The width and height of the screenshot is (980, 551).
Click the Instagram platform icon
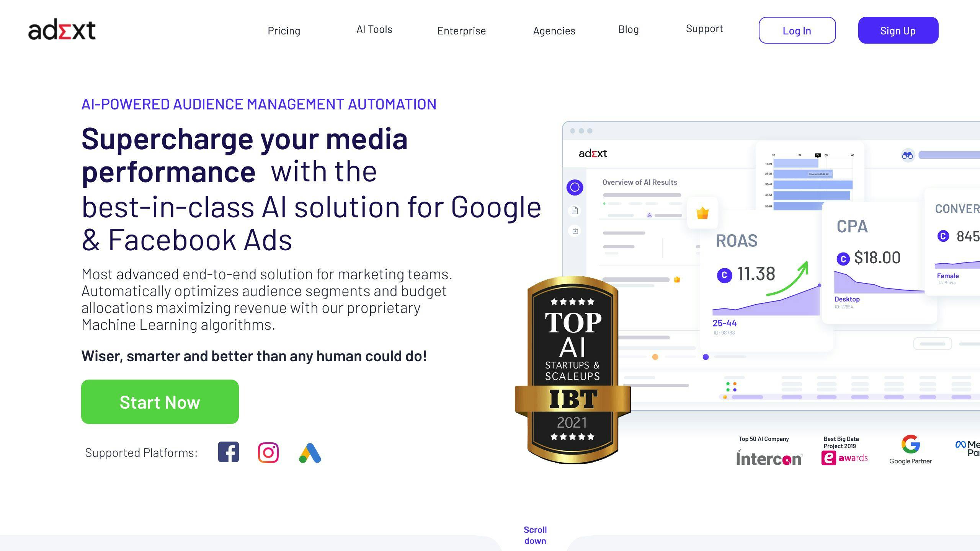(x=269, y=452)
